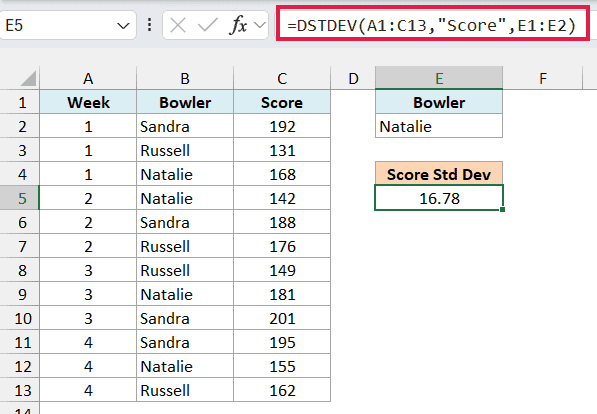Open the Name Box dropdown arrow

point(123,26)
